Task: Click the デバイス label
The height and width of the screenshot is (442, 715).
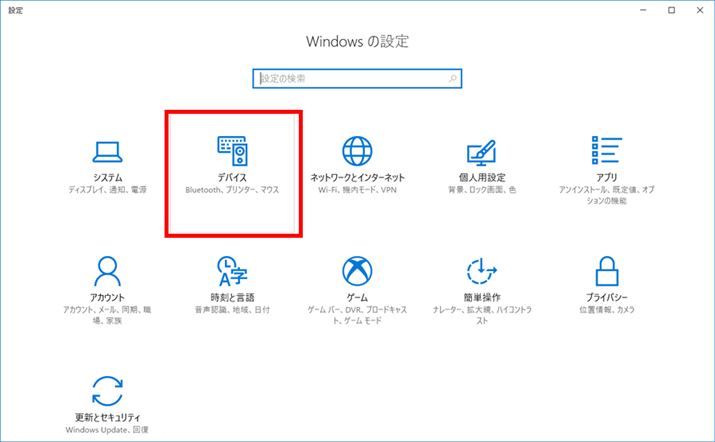Action: coord(232,177)
